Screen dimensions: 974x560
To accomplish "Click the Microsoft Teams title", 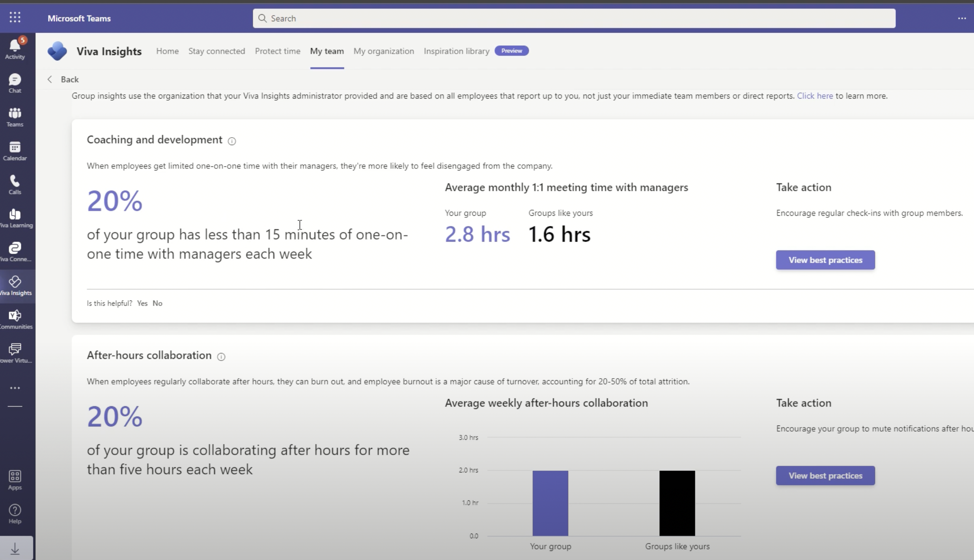I will (79, 18).
